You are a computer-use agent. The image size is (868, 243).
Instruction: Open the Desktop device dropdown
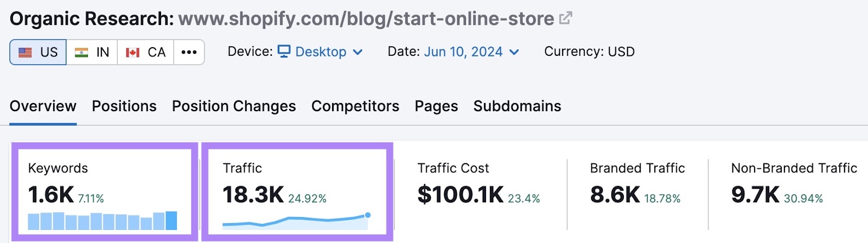(320, 52)
